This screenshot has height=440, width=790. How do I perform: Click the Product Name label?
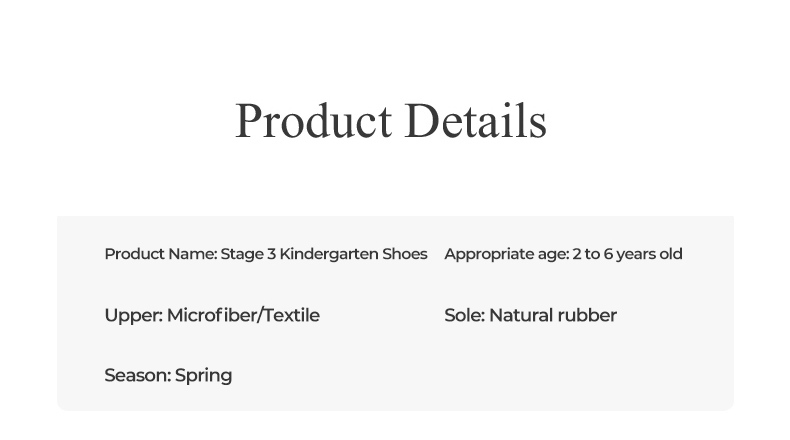coord(160,254)
